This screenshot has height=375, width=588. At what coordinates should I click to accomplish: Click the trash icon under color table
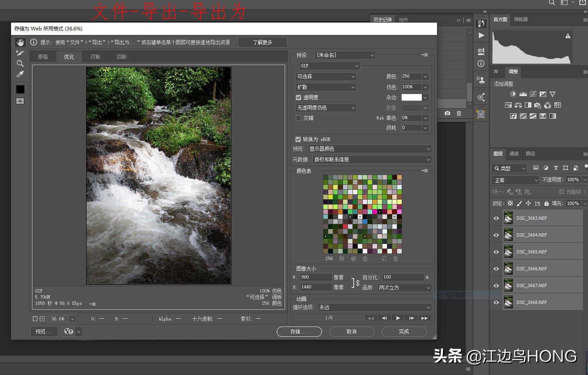point(396,259)
